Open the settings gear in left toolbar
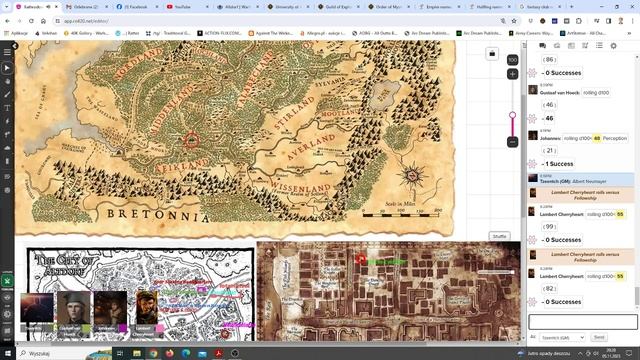 7,314
